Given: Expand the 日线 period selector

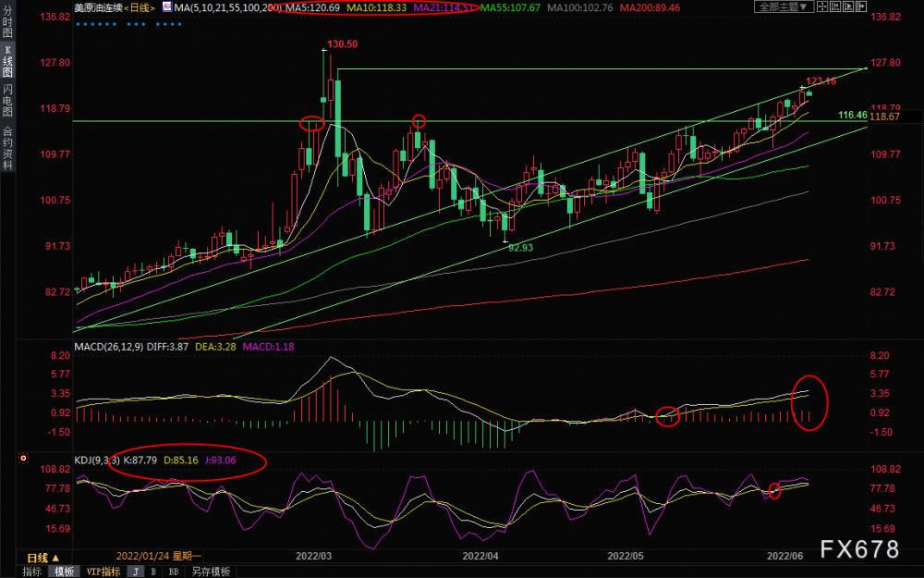Looking at the screenshot, I should click(x=43, y=558).
